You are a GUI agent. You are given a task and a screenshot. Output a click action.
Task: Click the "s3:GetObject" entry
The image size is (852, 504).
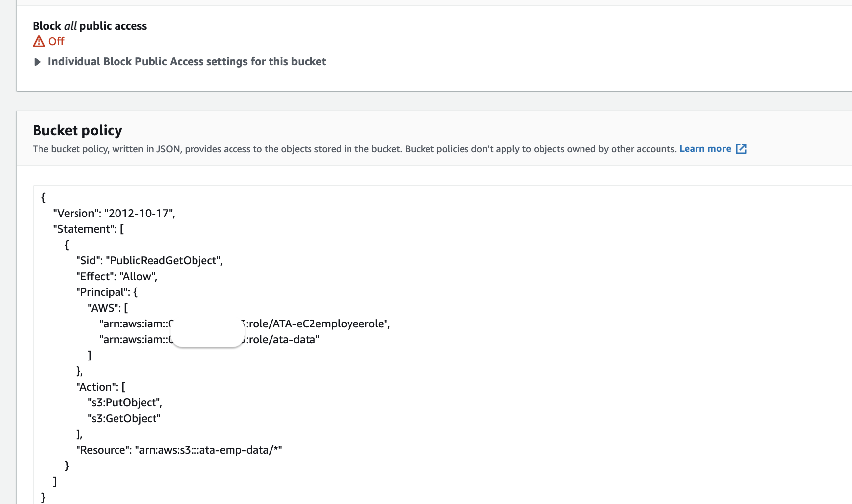[124, 418]
